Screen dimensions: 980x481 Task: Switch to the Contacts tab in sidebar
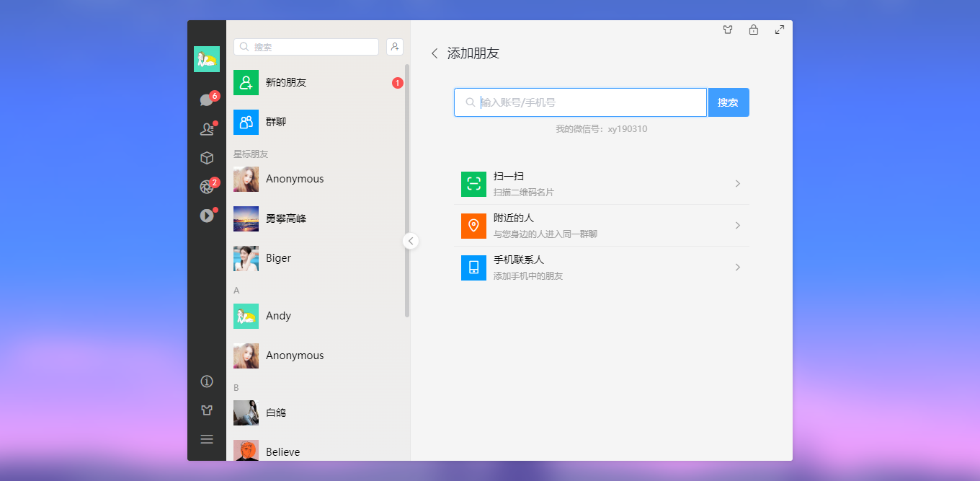coord(206,128)
